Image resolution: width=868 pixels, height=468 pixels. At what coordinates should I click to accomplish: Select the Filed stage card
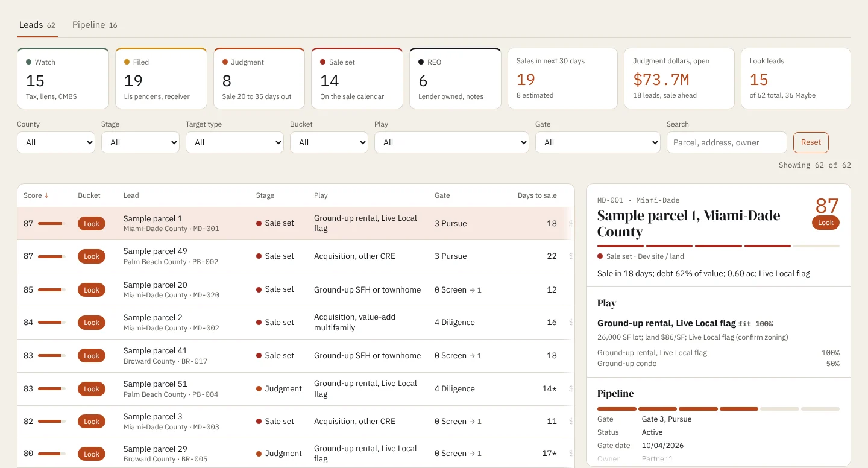point(161,78)
